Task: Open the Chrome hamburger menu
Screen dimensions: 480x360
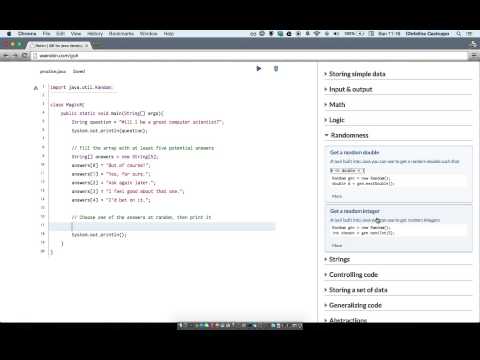Action: point(474,56)
